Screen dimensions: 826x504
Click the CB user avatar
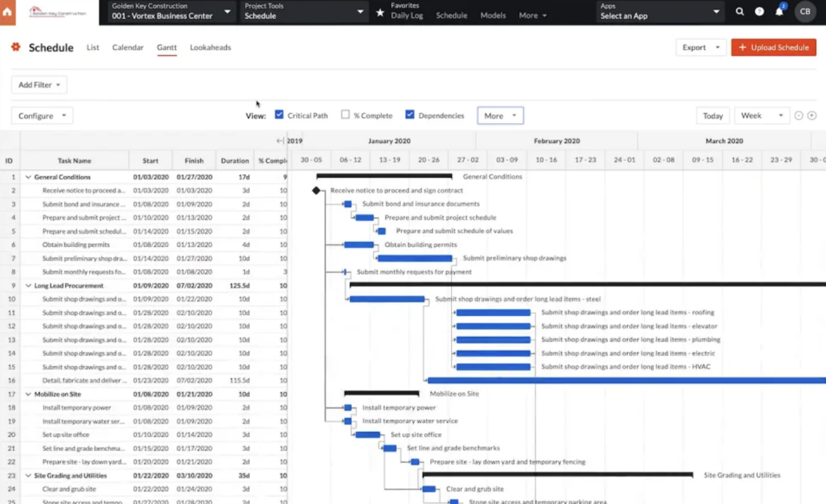[x=804, y=11]
